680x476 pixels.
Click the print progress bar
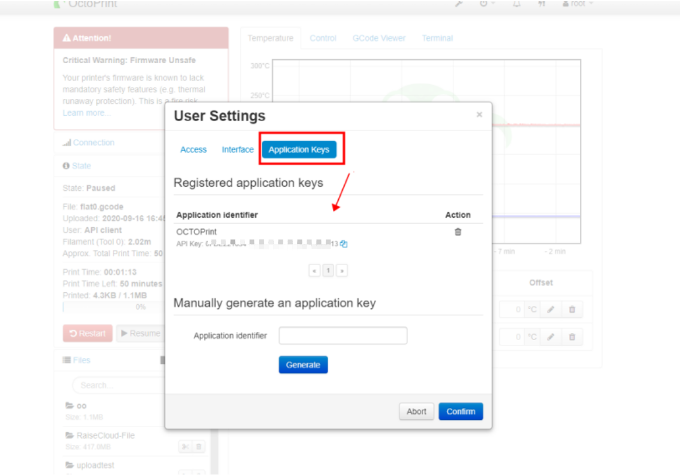point(114,307)
